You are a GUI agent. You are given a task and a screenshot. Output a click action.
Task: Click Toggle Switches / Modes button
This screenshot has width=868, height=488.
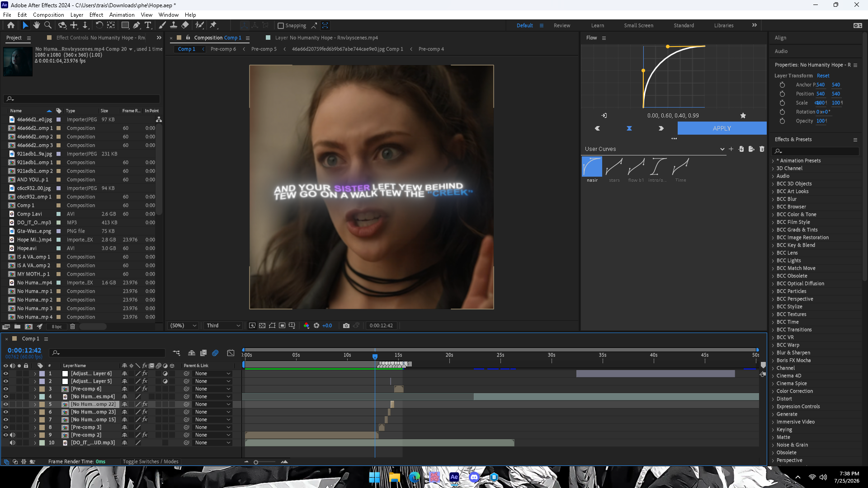tap(150, 462)
